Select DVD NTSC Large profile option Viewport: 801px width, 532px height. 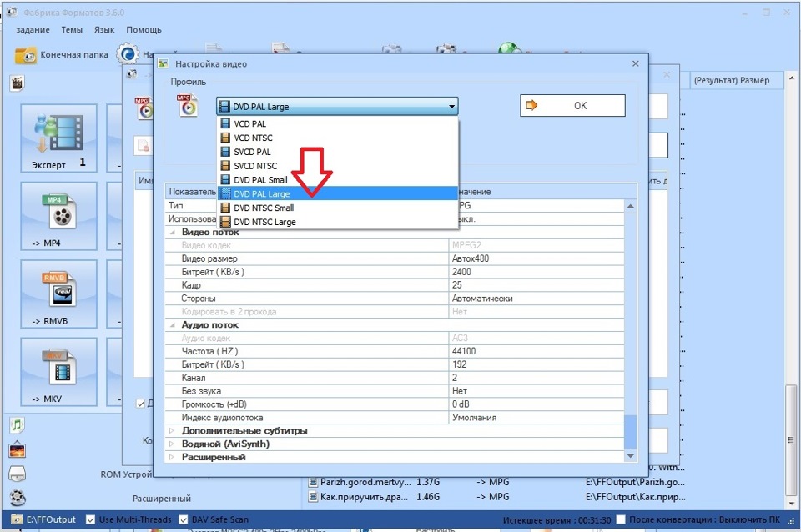point(337,222)
